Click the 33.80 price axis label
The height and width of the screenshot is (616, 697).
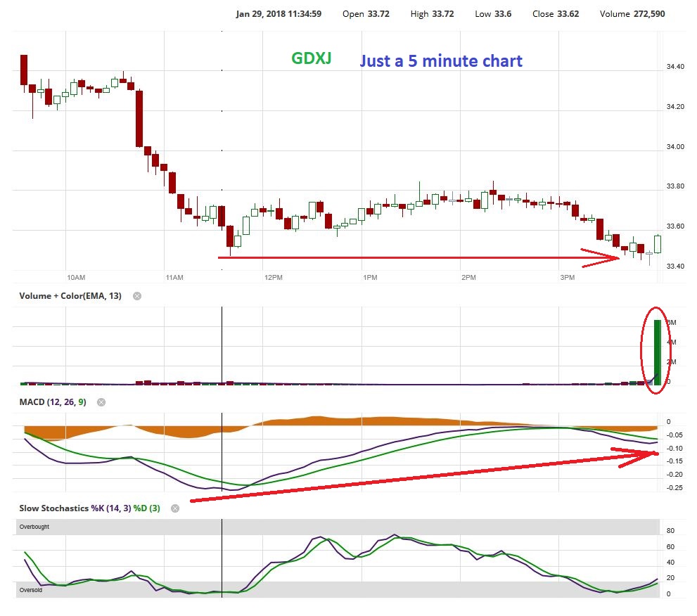pos(675,186)
